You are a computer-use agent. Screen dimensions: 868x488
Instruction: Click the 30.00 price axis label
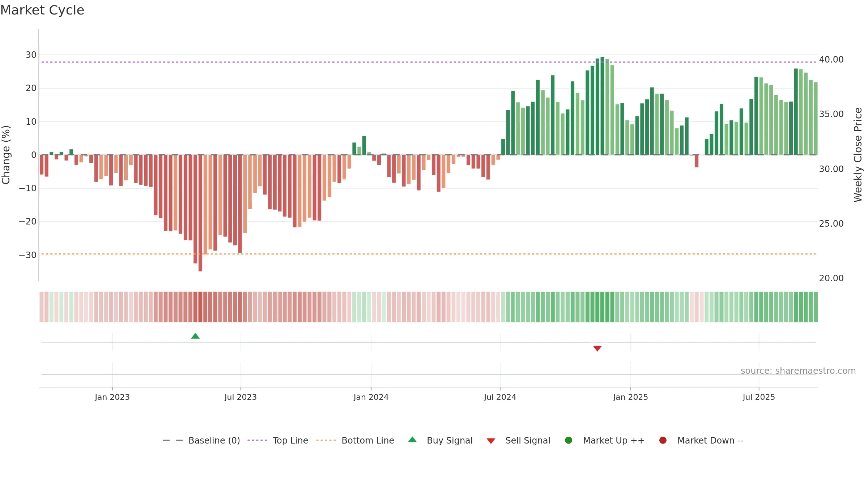[831, 169]
